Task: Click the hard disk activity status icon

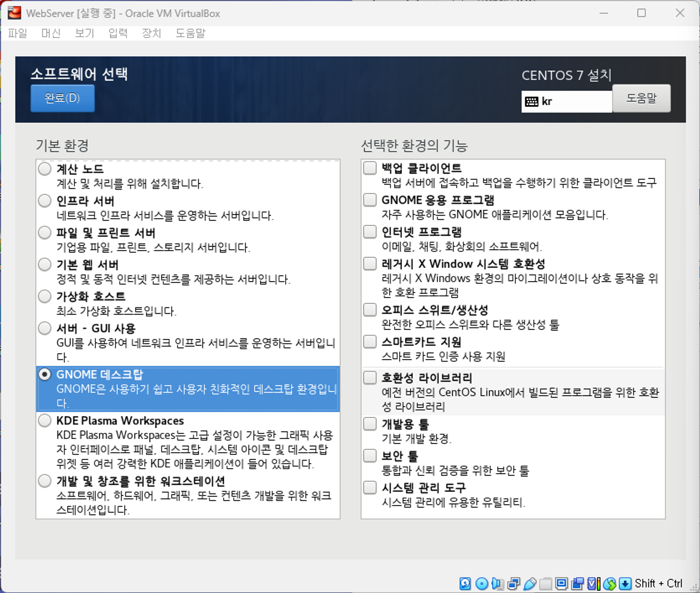Action: coord(465,583)
